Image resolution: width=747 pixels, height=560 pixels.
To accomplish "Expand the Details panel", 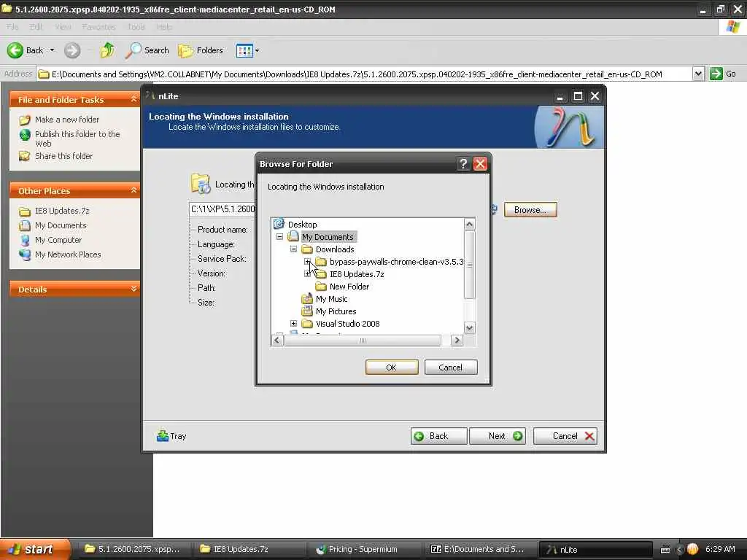I will pyautogui.click(x=134, y=289).
